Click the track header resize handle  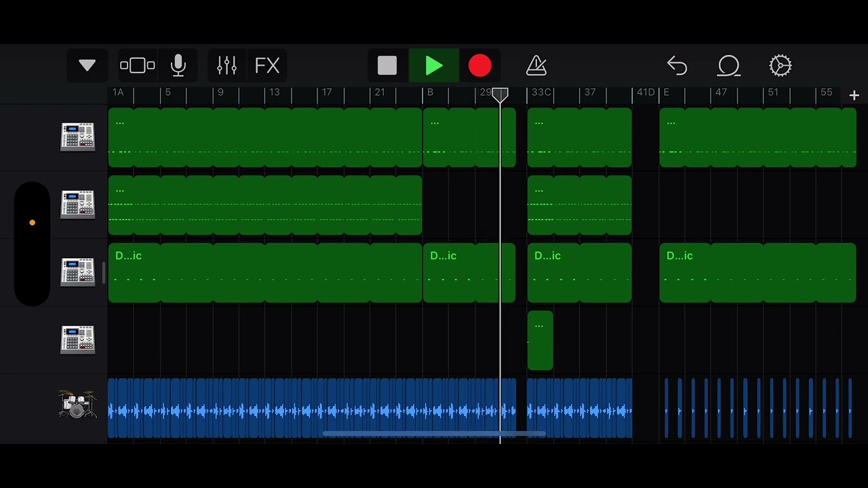pos(104,272)
